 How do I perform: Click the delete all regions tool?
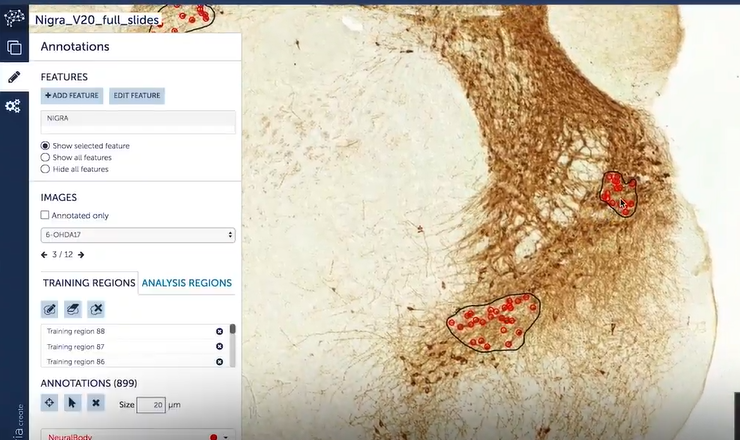96,309
